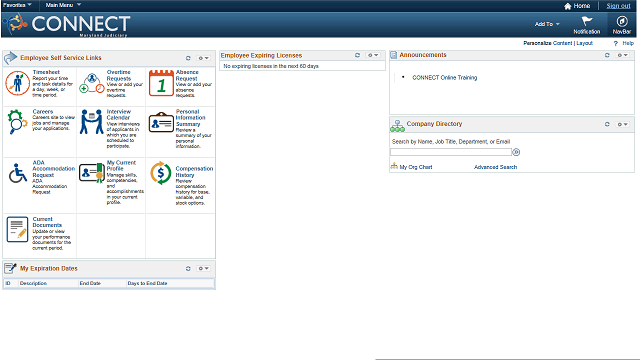The width and height of the screenshot is (640, 360).
Task: Refresh the My Expiration Dates pagelet
Action: point(188,269)
